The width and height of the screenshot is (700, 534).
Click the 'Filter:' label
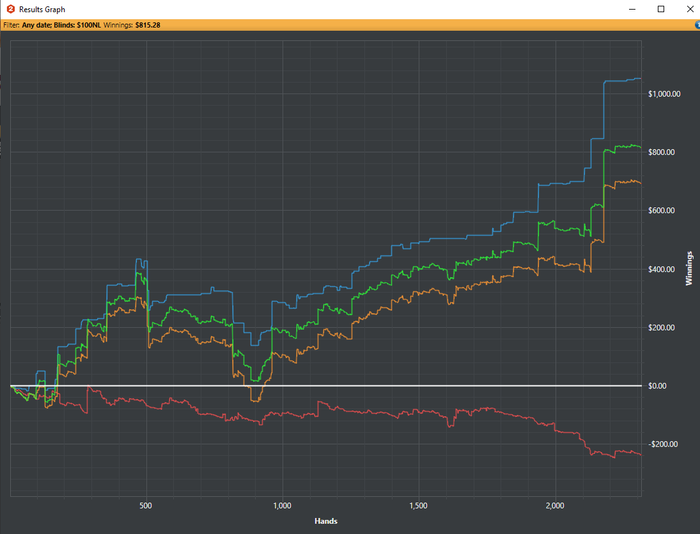click(11, 25)
